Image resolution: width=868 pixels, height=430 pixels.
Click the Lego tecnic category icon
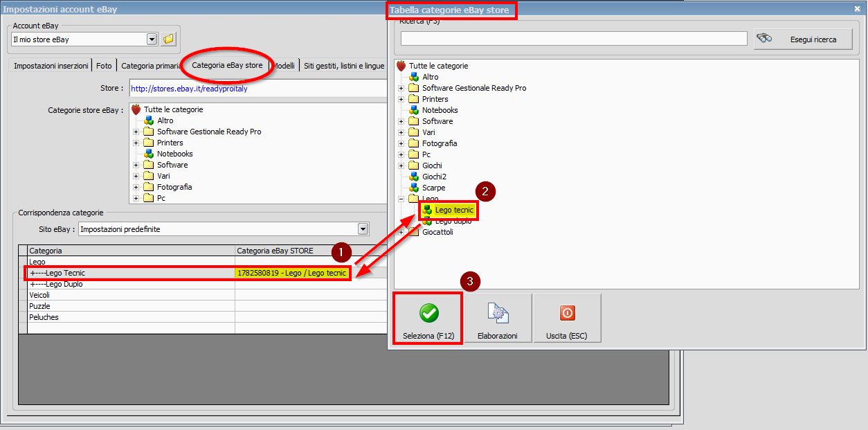(427, 210)
